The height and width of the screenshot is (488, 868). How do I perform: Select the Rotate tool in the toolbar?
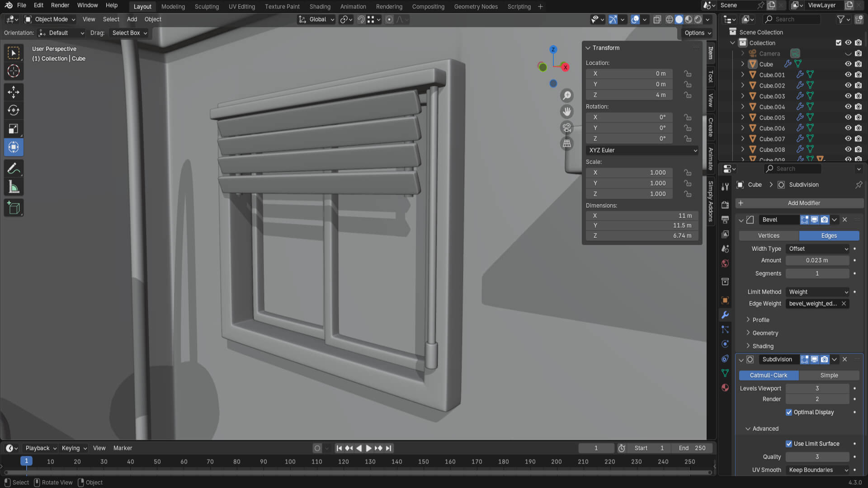tap(14, 110)
